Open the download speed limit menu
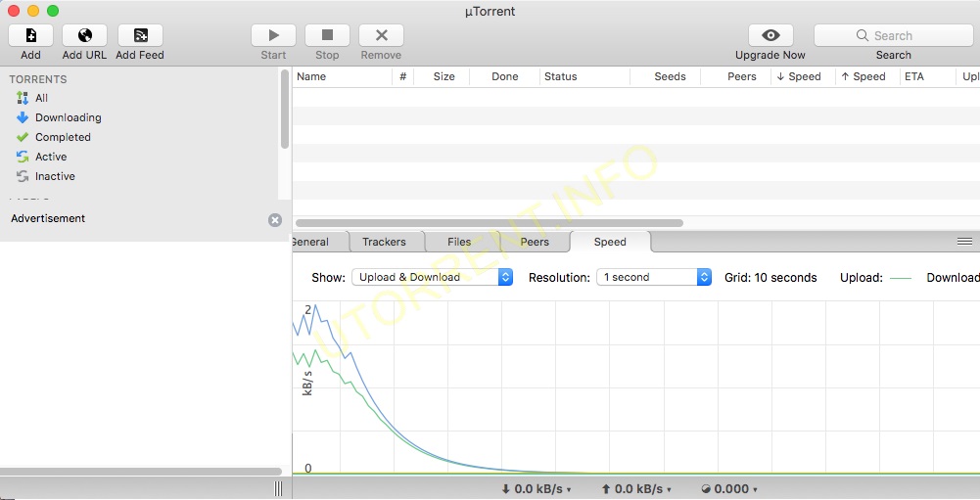Screen dimensions: 980x500 (x=537, y=489)
